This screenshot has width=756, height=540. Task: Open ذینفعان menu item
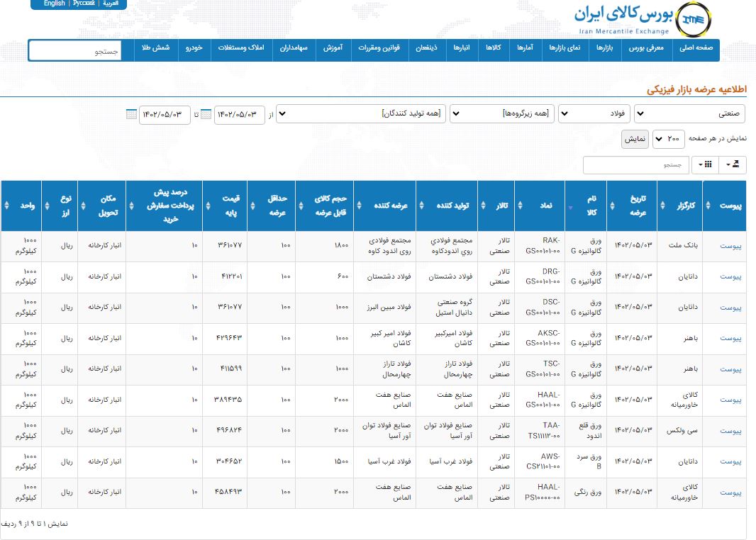coord(427,47)
